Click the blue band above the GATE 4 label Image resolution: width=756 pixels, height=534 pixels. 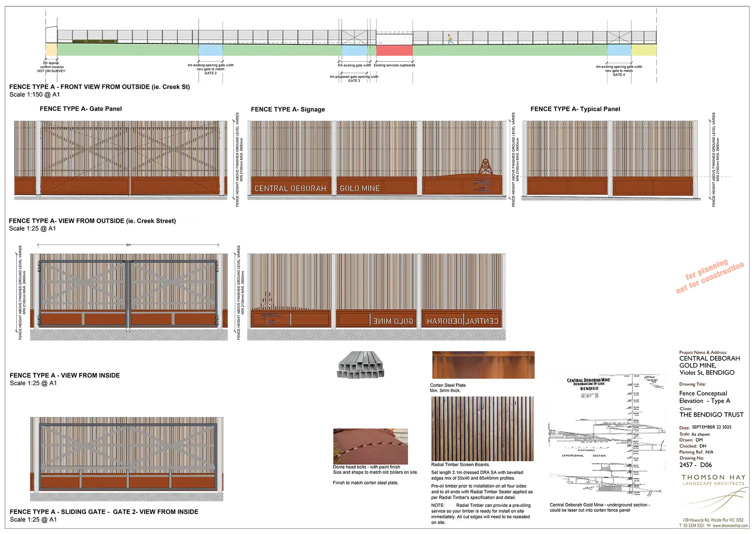[x=619, y=50]
